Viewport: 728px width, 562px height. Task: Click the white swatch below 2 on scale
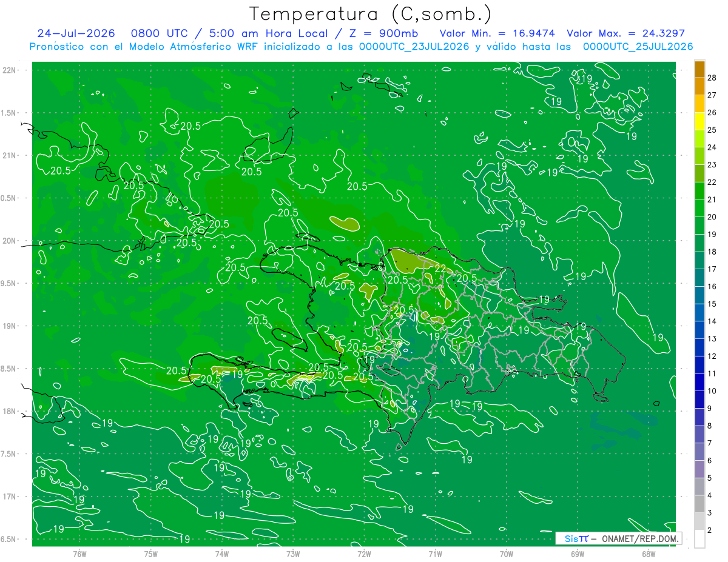click(x=699, y=539)
